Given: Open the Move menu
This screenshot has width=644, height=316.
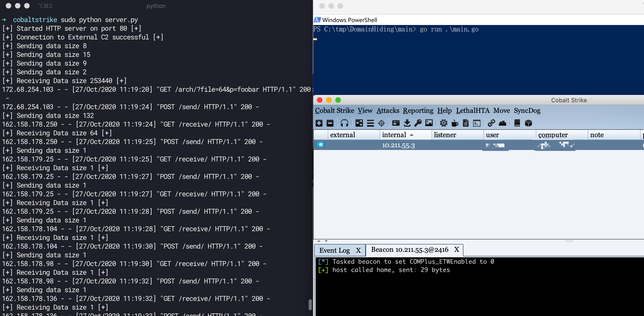Looking at the screenshot, I should (502, 111).
